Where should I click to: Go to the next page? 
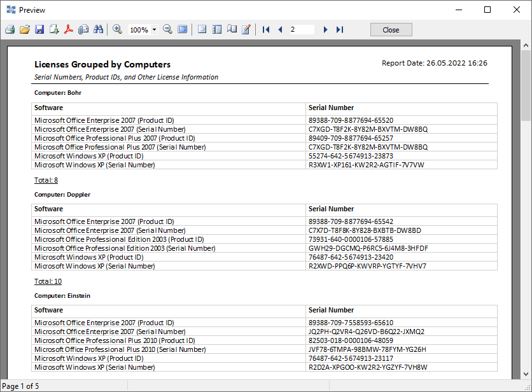pos(325,29)
